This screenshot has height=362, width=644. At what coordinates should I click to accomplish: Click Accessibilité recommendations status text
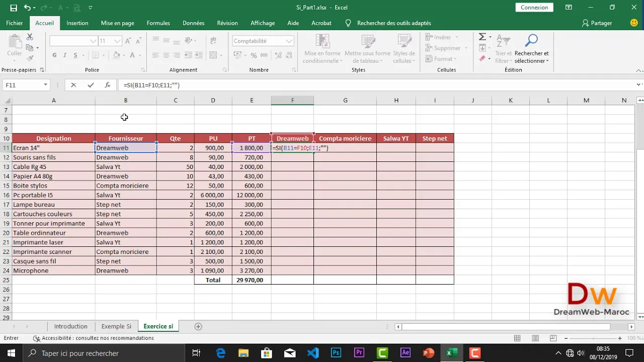coord(94,338)
